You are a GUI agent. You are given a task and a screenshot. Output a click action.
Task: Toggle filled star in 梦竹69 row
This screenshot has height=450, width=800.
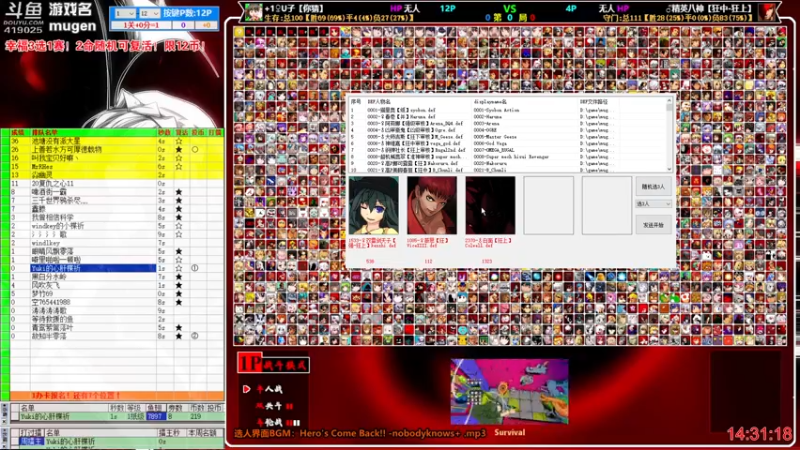179,293
